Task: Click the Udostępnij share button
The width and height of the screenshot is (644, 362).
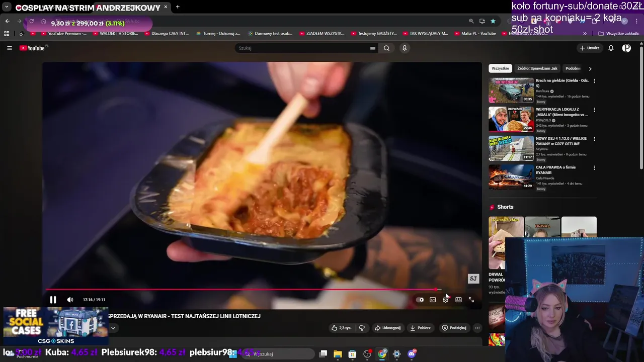Action: point(387,328)
